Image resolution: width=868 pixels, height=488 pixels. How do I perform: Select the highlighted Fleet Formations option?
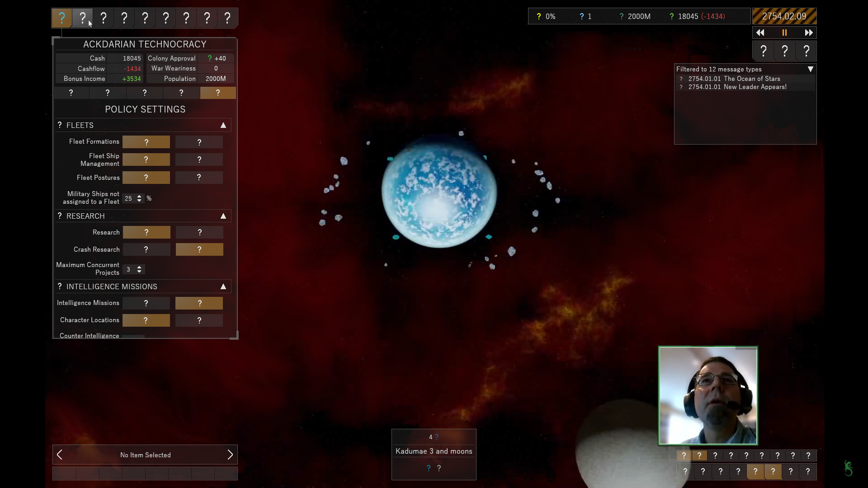(146, 142)
